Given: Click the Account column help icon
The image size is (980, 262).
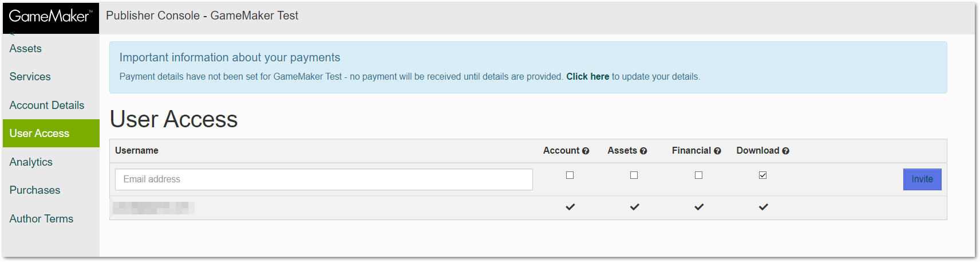Looking at the screenshot, I should 586,151.
